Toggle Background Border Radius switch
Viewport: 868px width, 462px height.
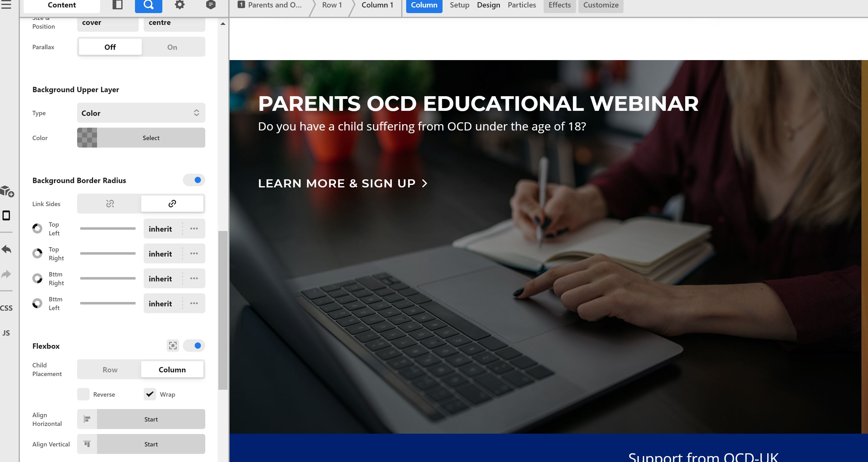194,180
